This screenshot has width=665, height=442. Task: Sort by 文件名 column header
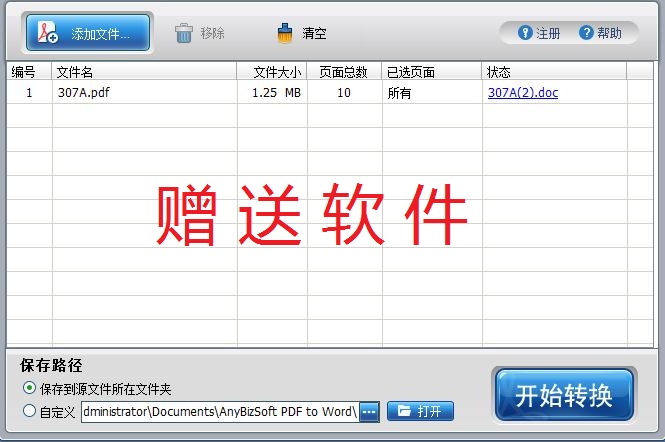click(x=144, y=71)
